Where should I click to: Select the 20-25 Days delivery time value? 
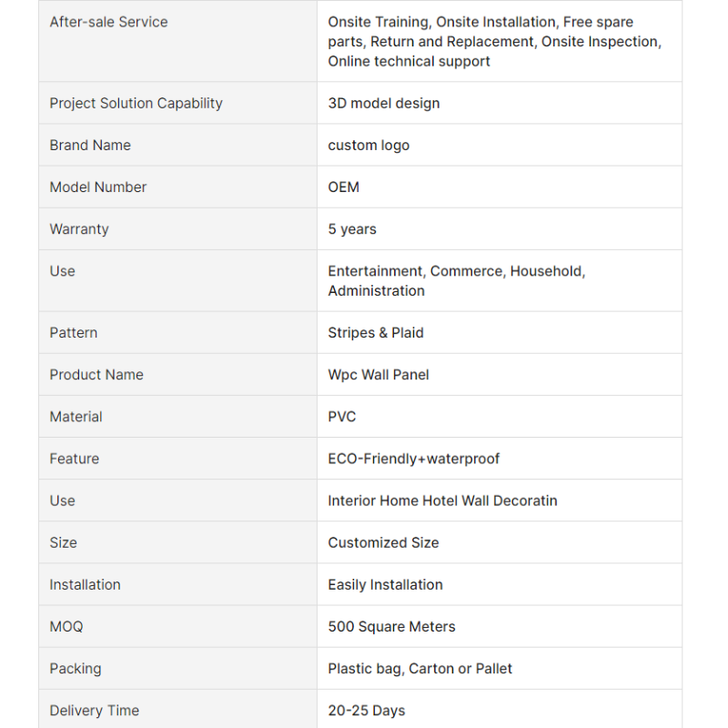pos(367,709)
